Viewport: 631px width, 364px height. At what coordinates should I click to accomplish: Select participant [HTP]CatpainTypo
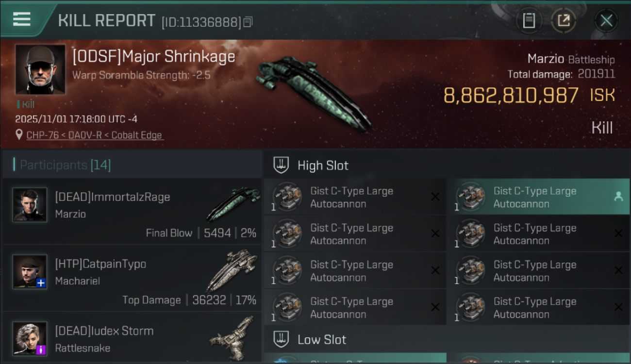[x=132, y=278]
